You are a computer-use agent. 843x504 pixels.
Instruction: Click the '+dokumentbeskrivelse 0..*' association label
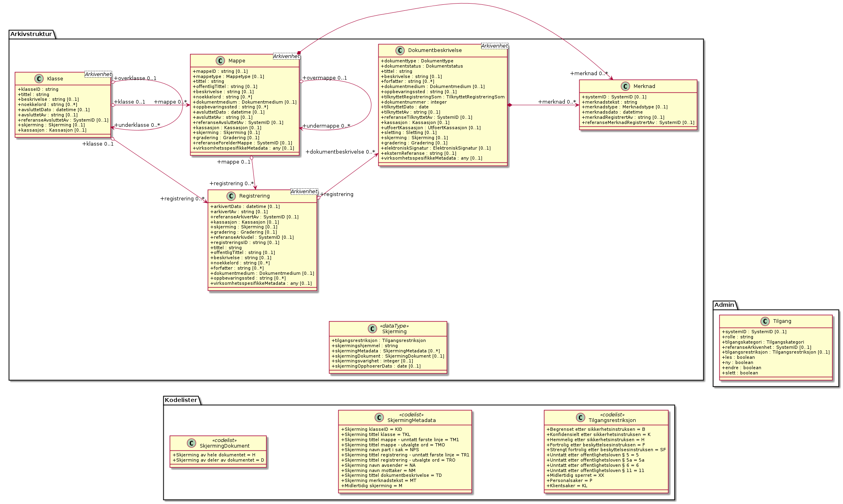point(340,152)
